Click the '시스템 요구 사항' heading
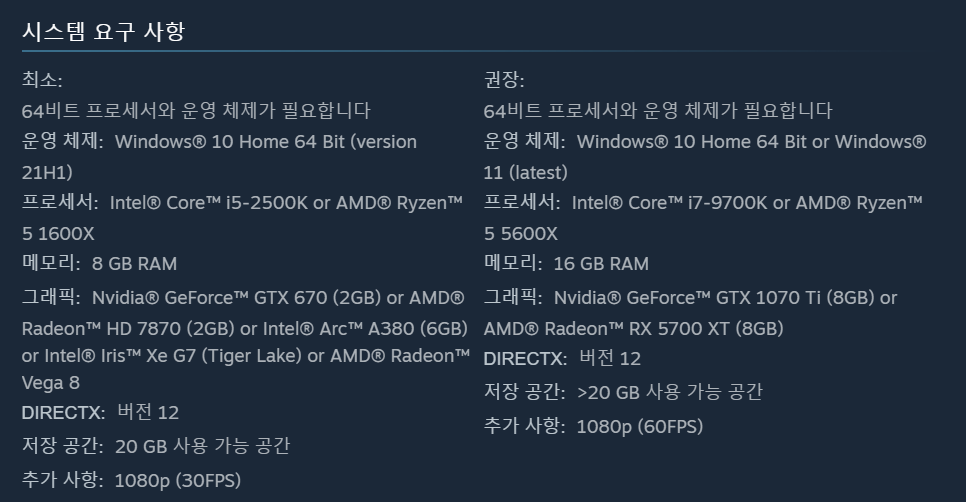This screenshot has height=502, width=966. [104, 31]
